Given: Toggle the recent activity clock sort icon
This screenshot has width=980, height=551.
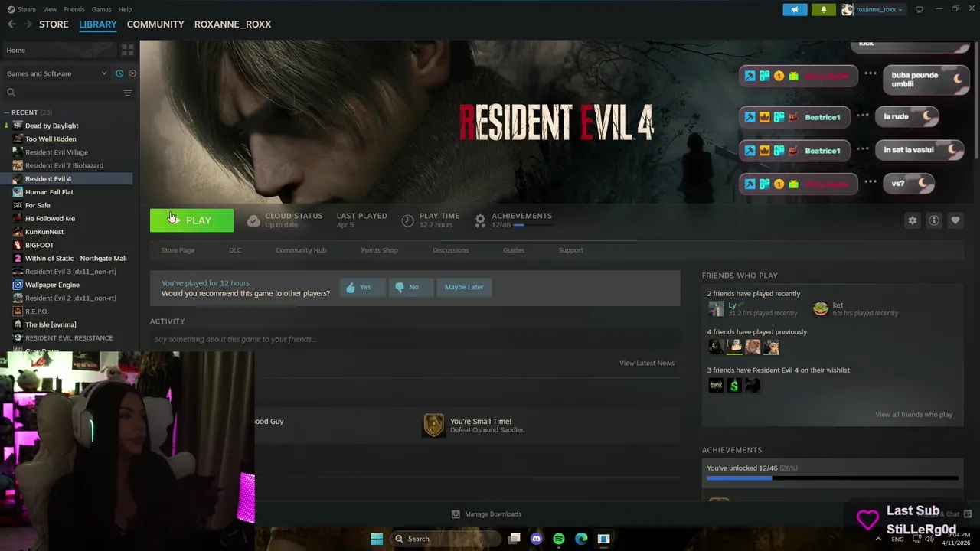Looking at the screenshot, I should coord(119,73).
